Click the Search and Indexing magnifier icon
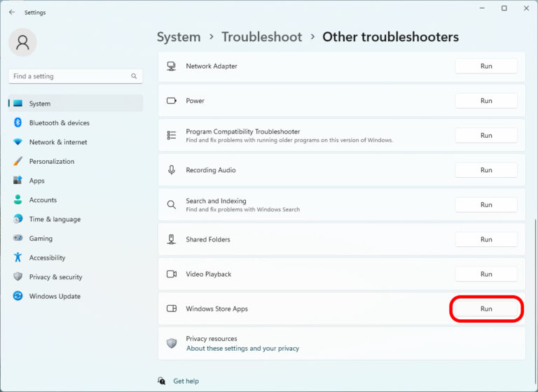Viewport: 538px width, 392px height. point(172,204)
